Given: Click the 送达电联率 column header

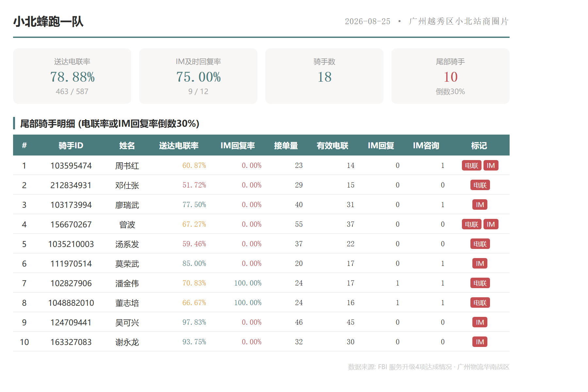Looking at the screenshot, I should click(x=179, y=145).
